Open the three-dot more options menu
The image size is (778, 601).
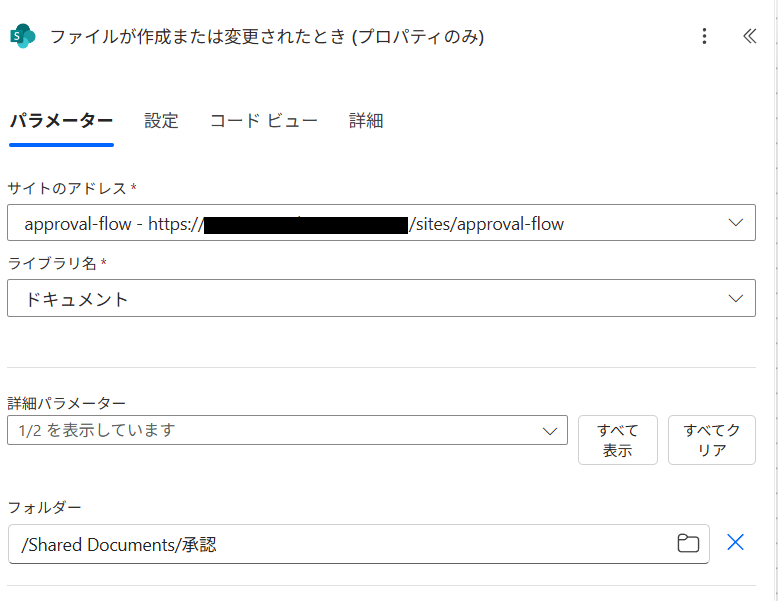point(704,36)
